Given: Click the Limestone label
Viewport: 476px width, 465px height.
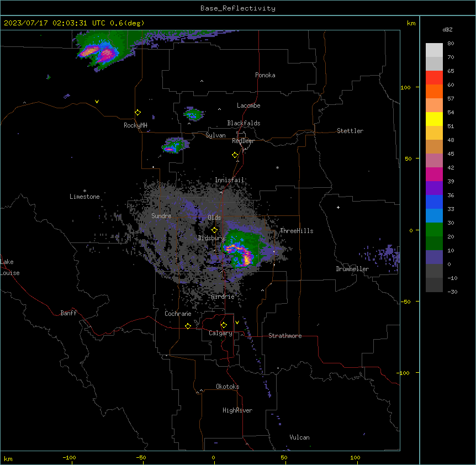Looking at the screenshot, I should (84, 197).
